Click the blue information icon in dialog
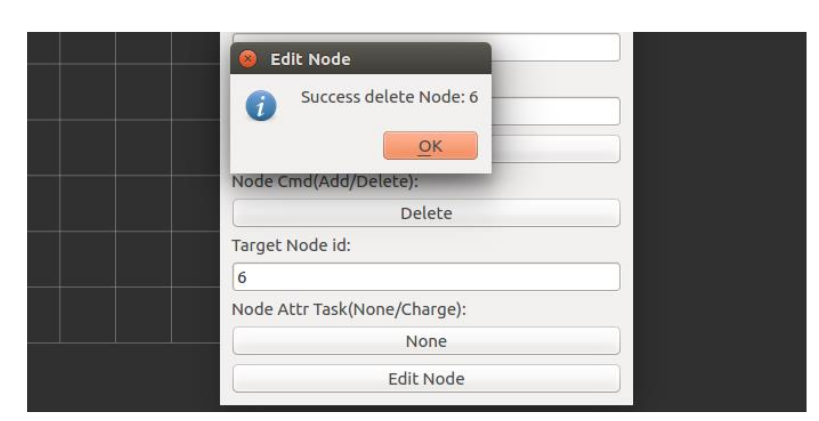 click(x=262, y=109)
